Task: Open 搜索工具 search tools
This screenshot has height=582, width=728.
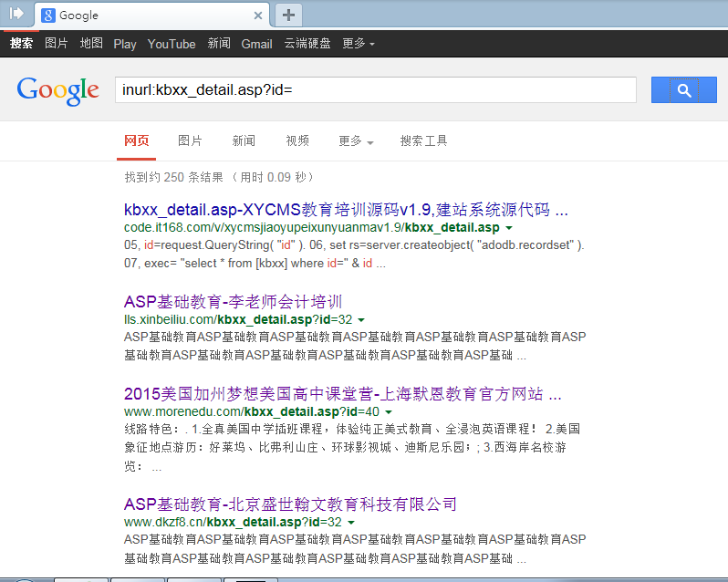Action: click(x=423, y=141)
